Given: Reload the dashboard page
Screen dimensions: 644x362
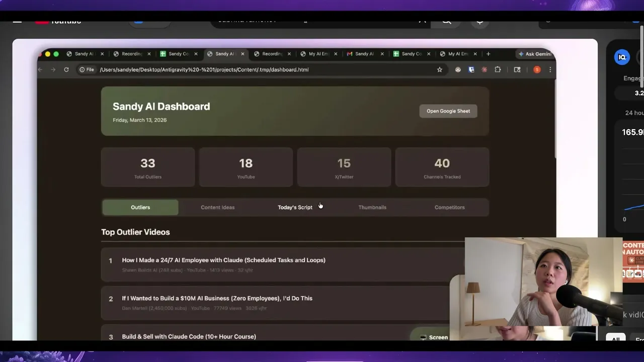Looking at the screenshot, I should [66, 69].
